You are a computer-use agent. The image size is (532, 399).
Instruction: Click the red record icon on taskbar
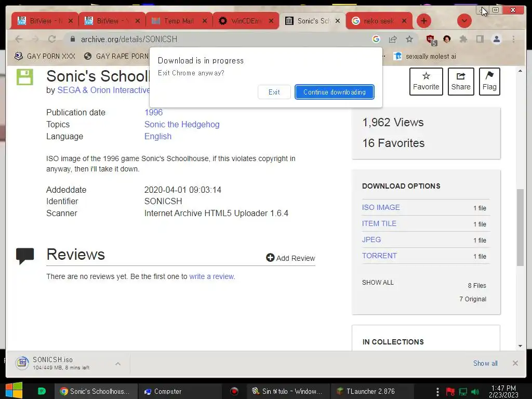coord(234,392)
